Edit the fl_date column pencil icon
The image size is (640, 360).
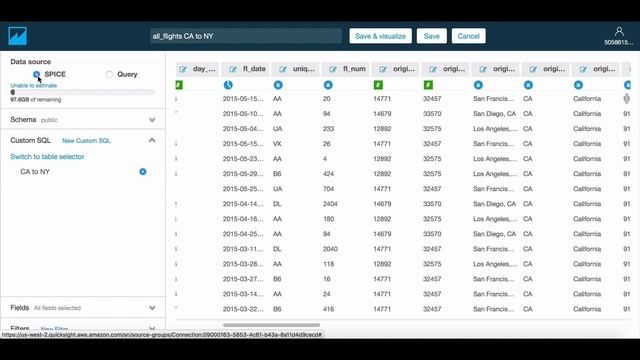[x=233, y=69]
